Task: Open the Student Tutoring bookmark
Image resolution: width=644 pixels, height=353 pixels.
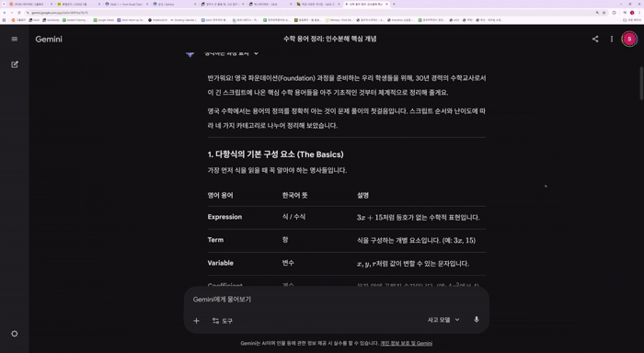Action: (75, 19)
